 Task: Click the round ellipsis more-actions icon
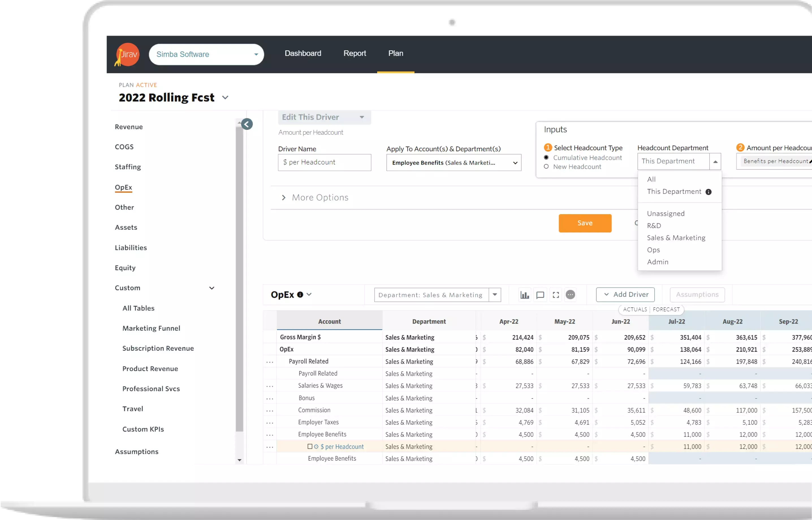pyautogui.click(x=570, y=295)
